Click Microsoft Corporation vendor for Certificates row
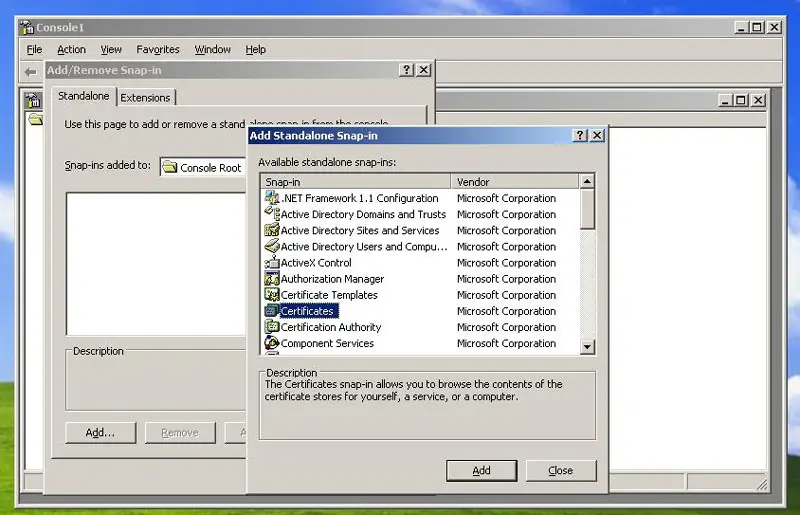 [506, 311]
